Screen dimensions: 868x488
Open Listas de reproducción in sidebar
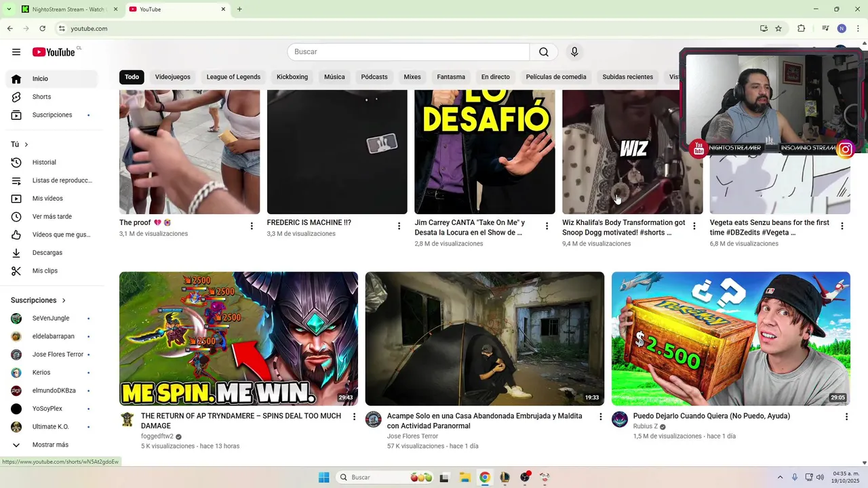tap(52, 180)
